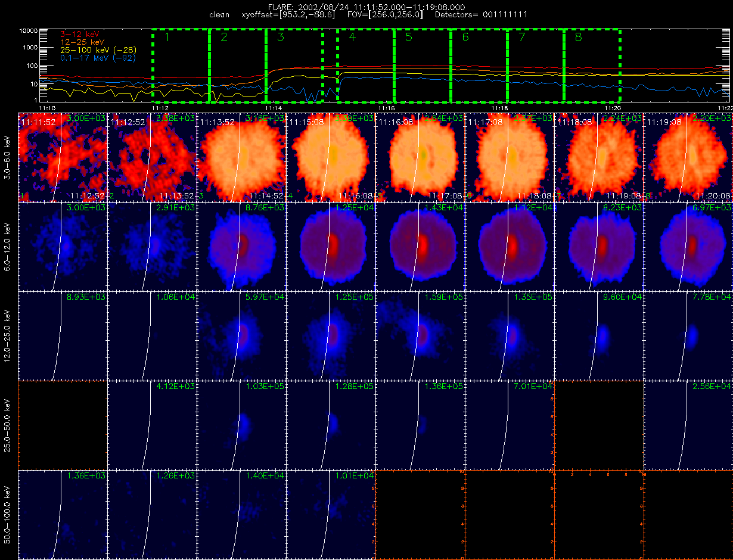The width and height of the screenshot is (733, 560).
Task: Open the 3-6 keV image for interval 5
Action: coord(421,157)
